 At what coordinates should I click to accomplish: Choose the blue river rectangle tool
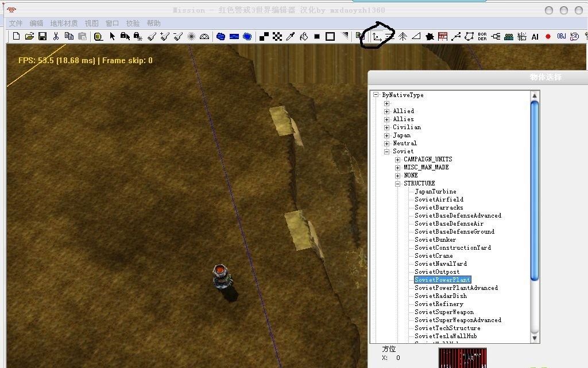click(x=234, y=36)
